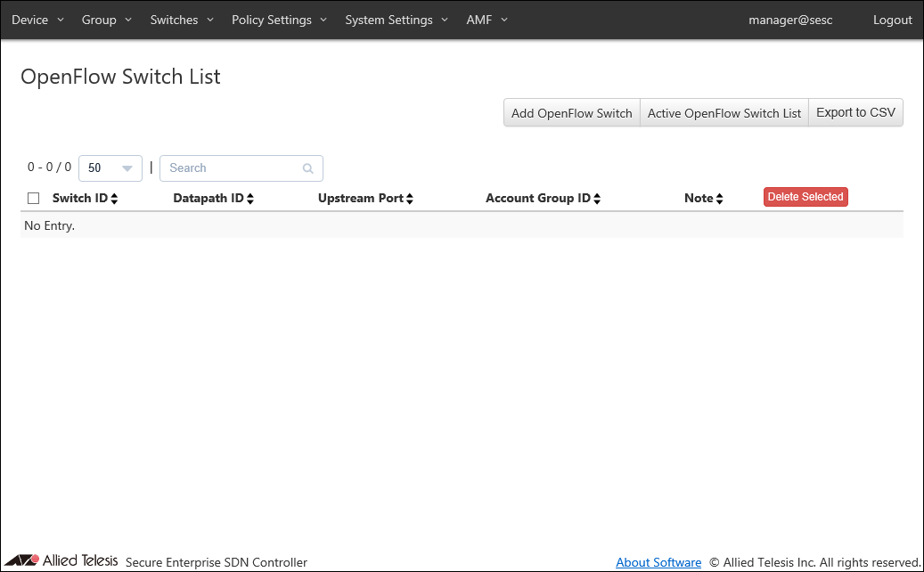Sort by Datapath ID using arrow icon
Screen dimensions: 924x572
(250, 199)
